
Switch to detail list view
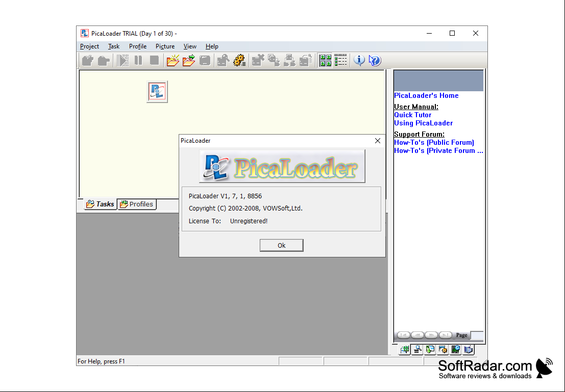point(340,61)
